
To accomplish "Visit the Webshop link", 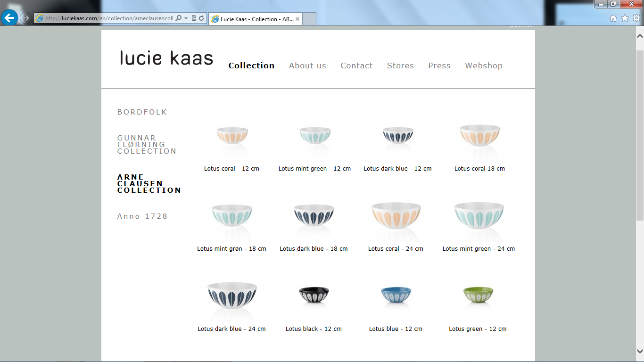I will [484, 66].
